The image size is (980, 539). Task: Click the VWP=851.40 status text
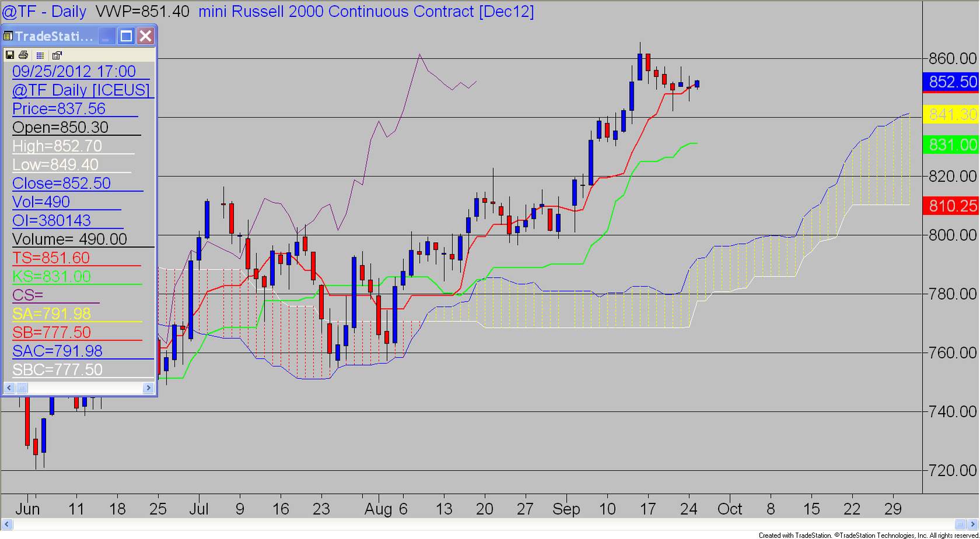pos(142,12)
